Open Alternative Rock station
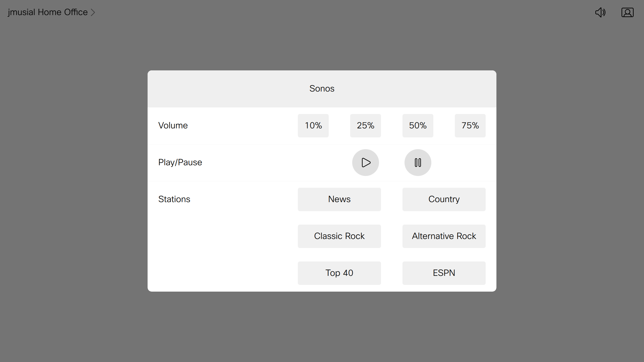The width and height of the screenshot is (644, 362). [x=444, y=236]
